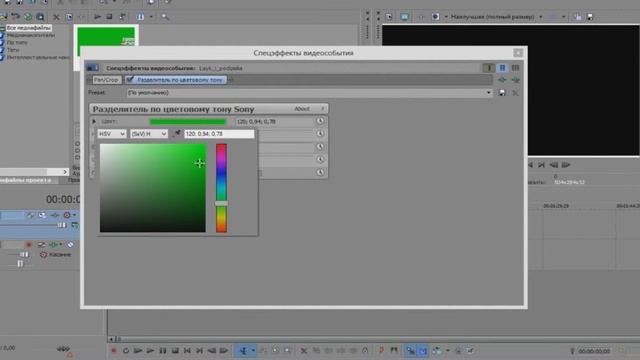
Task: Click the Record button in transport bar
Action: pyautogui.click(x=114, y=351)
